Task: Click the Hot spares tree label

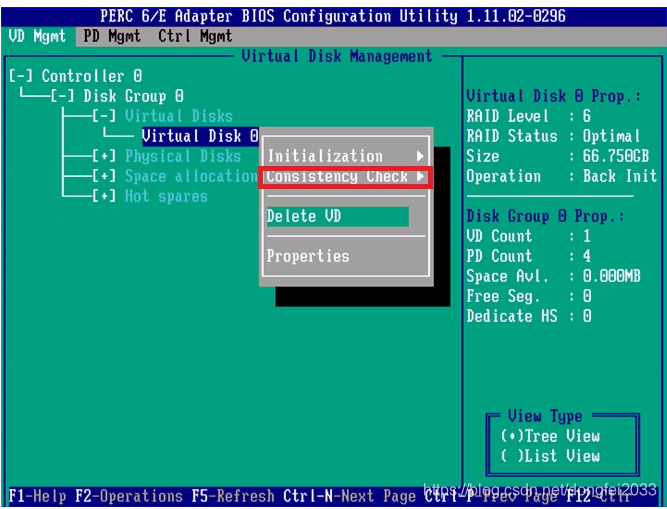Action: [166, 196]
